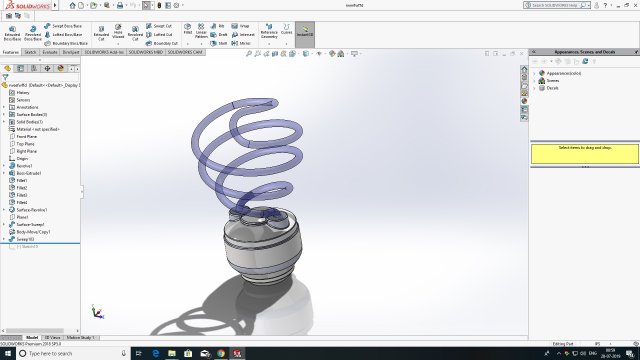Viewport: 640px width, 360px height.
Task: Select the Draft tool
Action: [x=219, y=35]
